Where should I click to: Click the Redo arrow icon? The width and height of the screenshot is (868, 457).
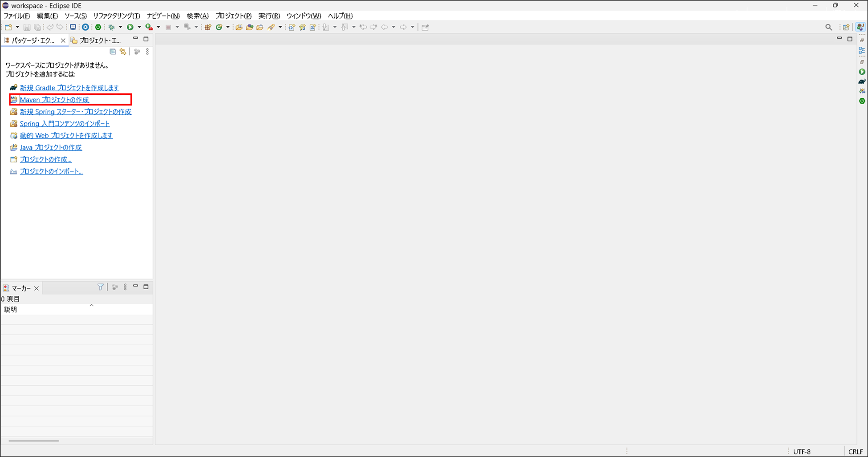[60, 27]
